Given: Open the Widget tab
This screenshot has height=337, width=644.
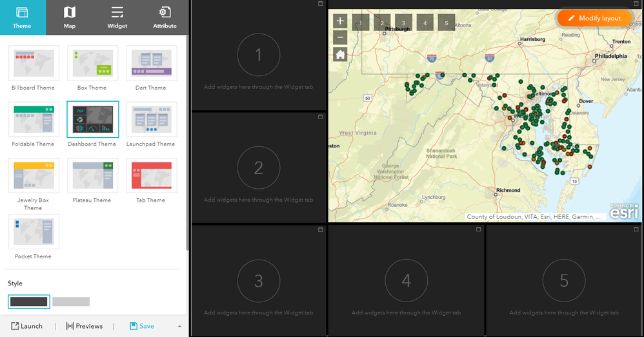Looking at the screenshot, I should tap(117, 17).
